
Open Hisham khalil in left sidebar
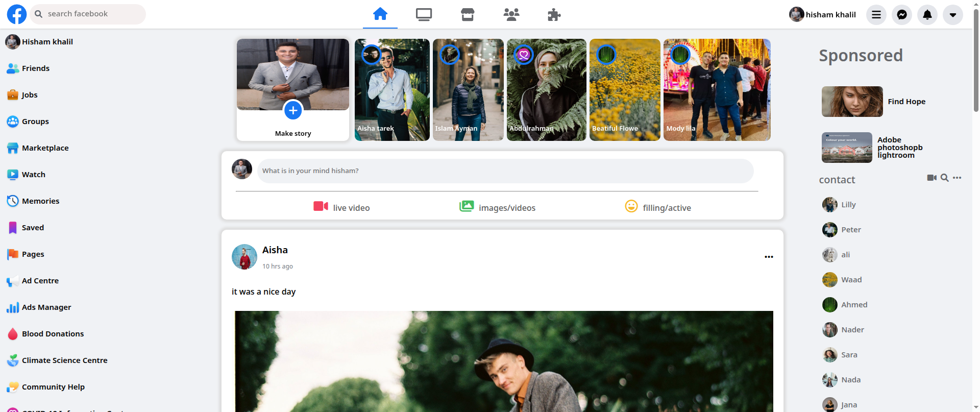(x=39, y=42)
